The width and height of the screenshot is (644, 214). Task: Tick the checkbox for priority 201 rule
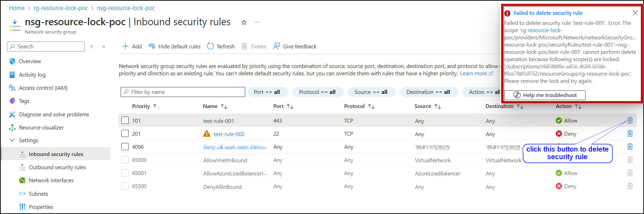pyautogui.click(x=125, y=134)
